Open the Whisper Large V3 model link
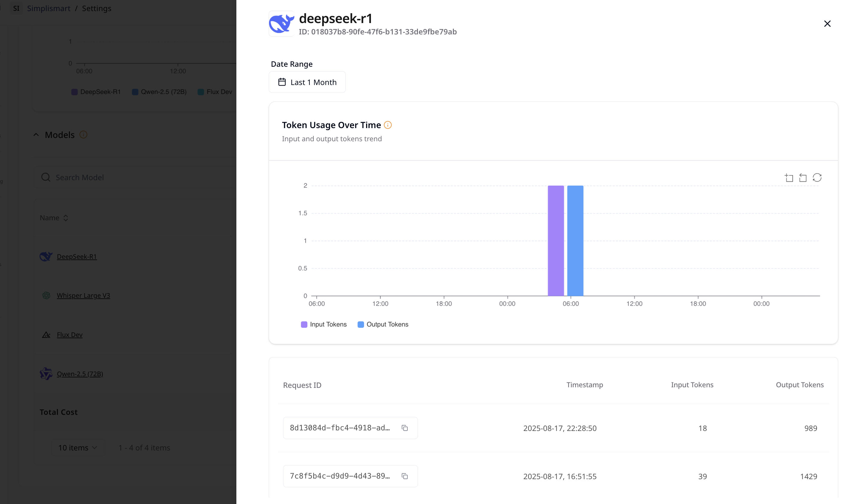The image size is (867, 504). click(83, 295)
